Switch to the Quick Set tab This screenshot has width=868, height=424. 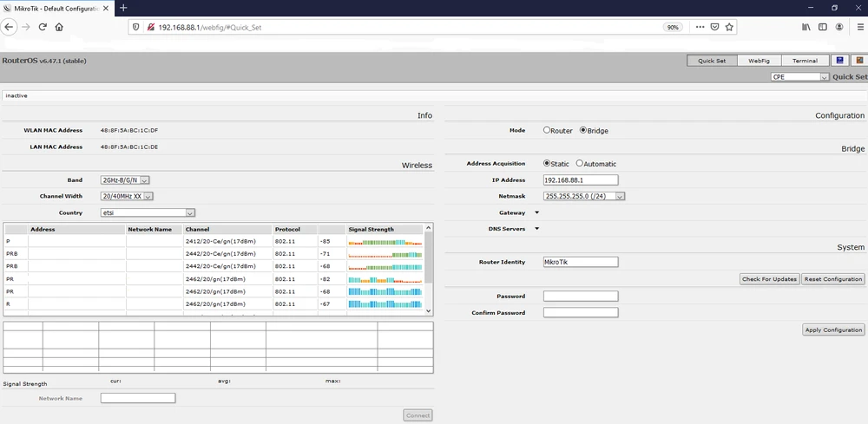point(712,60)
